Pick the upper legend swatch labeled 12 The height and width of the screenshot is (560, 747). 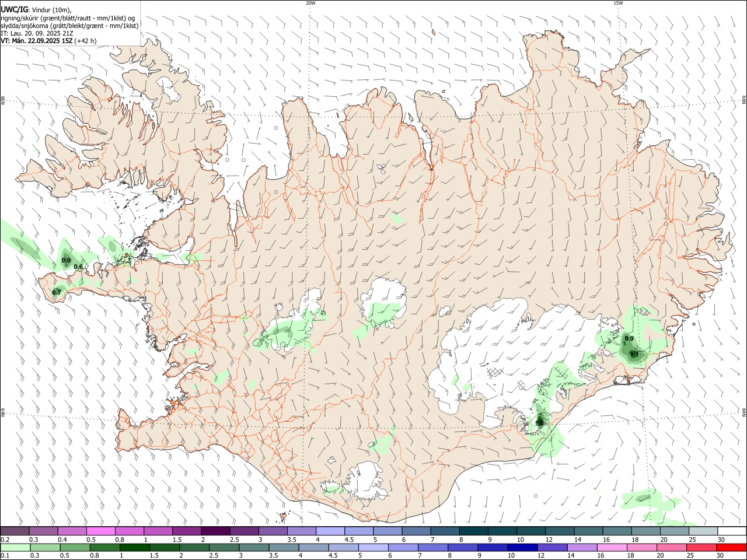(559, 531)
